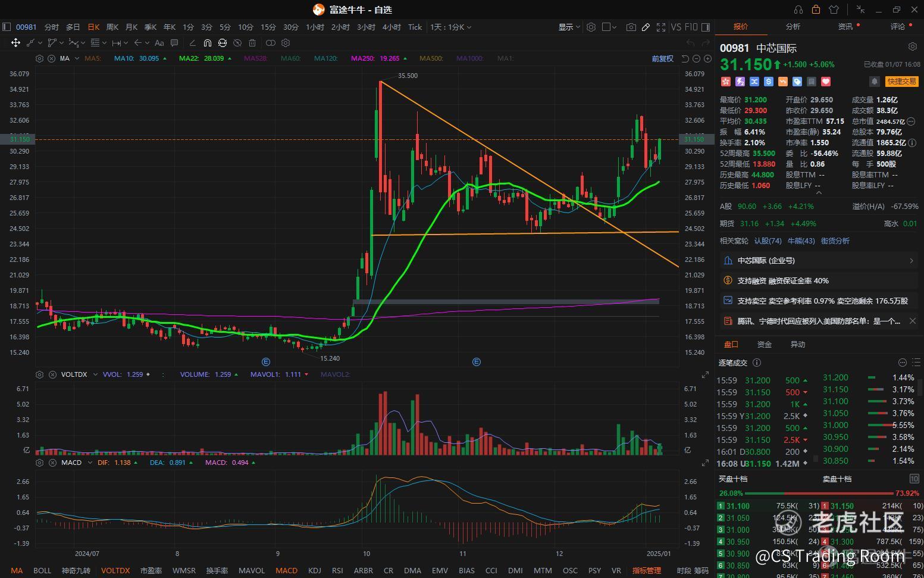
Task: Open drawing toolbar settings gear
Action: tap(286, 43)
